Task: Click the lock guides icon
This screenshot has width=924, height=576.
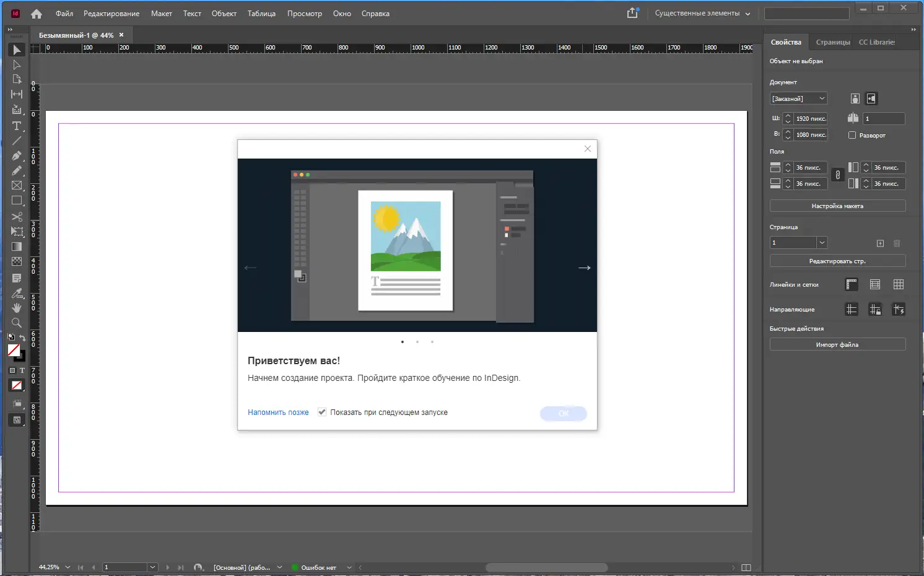Action: pyautogui.click(x=875, y=309)
